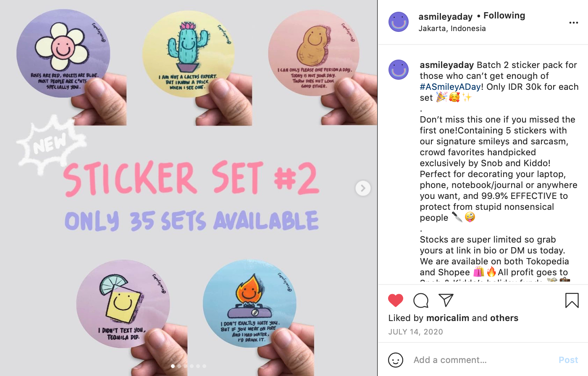Toggle the Following status button
The width and height of the screenshot is (588, 376).
pos(504,16)
